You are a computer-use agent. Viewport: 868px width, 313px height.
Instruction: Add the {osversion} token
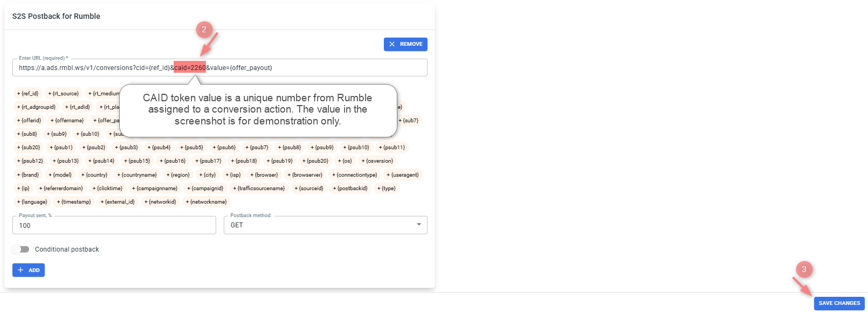[377, 161]
